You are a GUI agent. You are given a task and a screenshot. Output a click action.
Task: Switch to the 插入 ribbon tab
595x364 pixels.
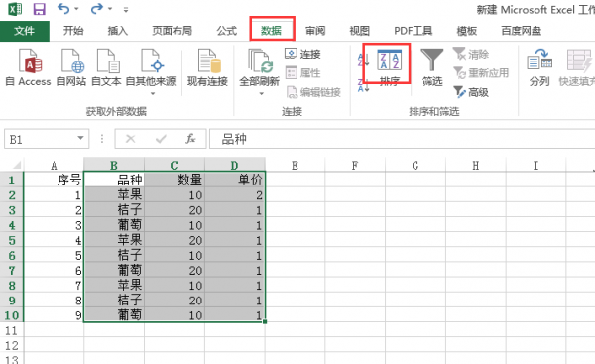coord(118,31)
